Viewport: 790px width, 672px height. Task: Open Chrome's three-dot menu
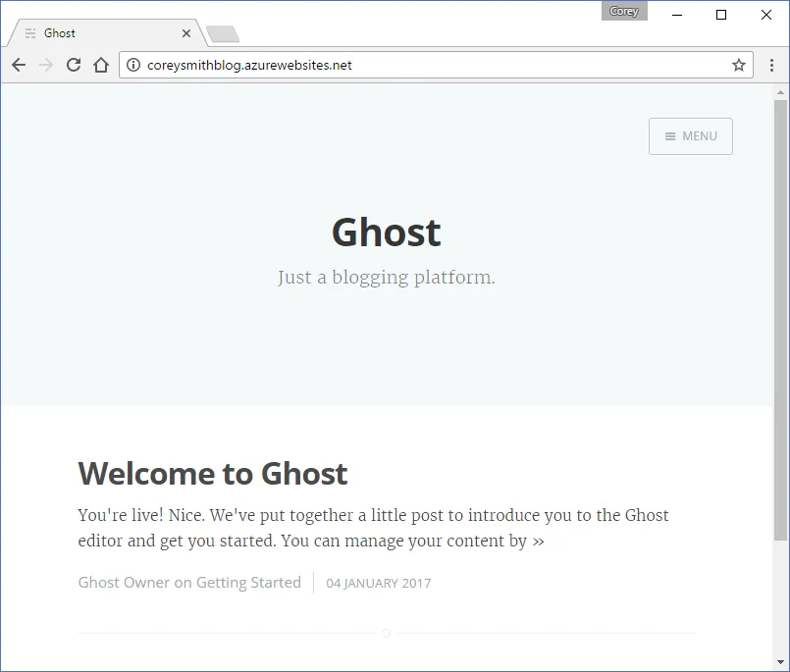[771, 65]
